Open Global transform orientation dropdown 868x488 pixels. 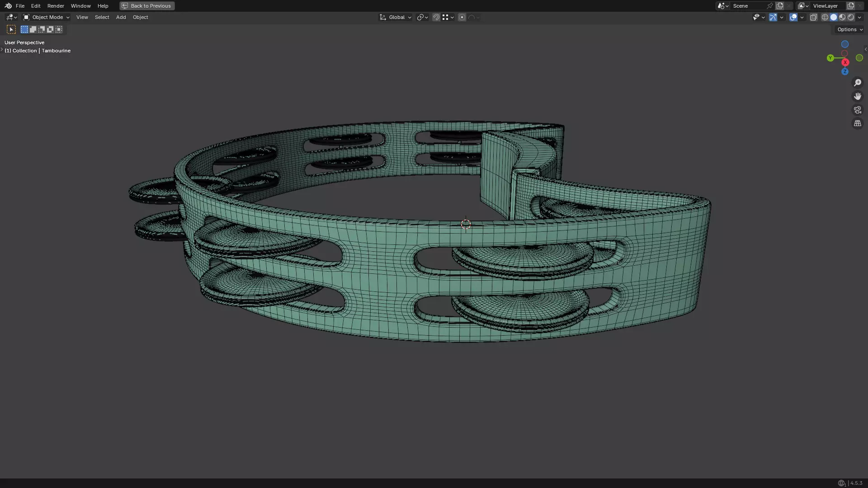pos(396,17)
